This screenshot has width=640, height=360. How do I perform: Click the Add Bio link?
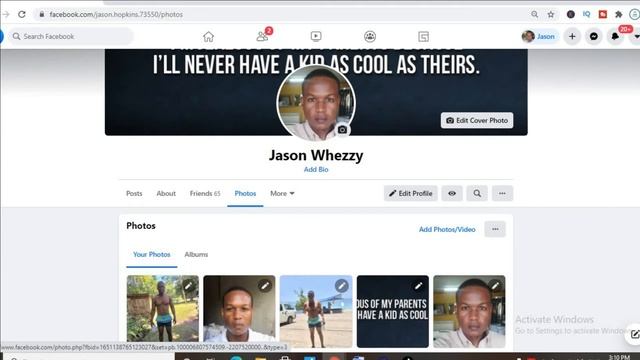(316, 169)
